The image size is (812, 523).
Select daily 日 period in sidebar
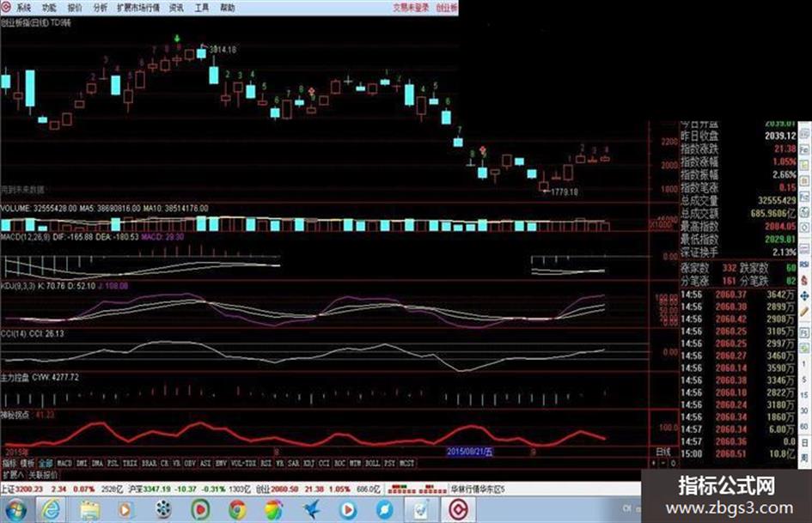[804, 443]
